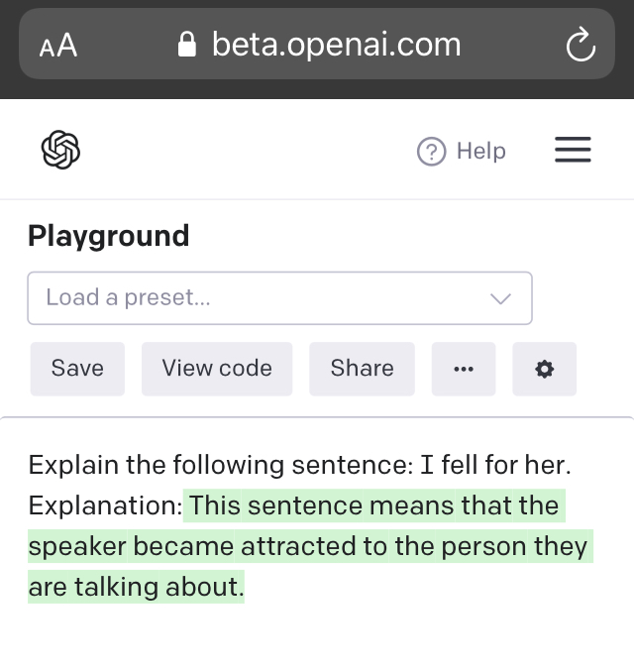Open the ellipsis more options button
This screenshot has height=672, width=634.
pos(464,369)
